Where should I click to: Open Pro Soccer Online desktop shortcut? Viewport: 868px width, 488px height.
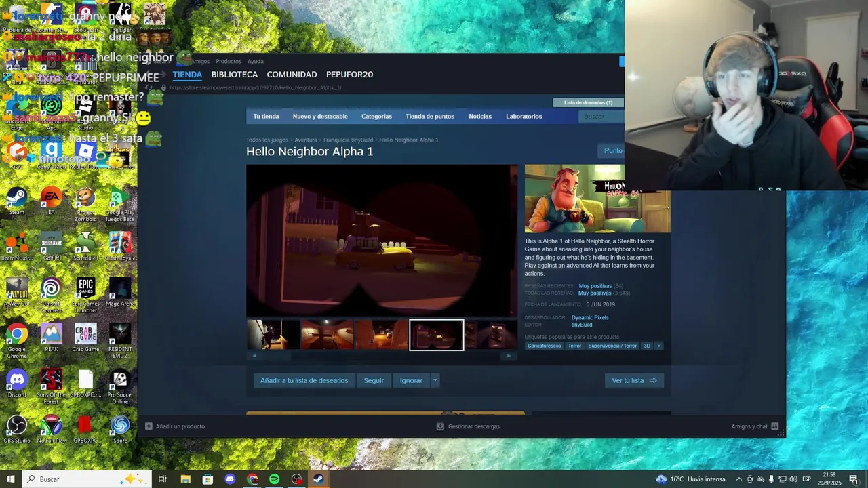tap(119, 386)
